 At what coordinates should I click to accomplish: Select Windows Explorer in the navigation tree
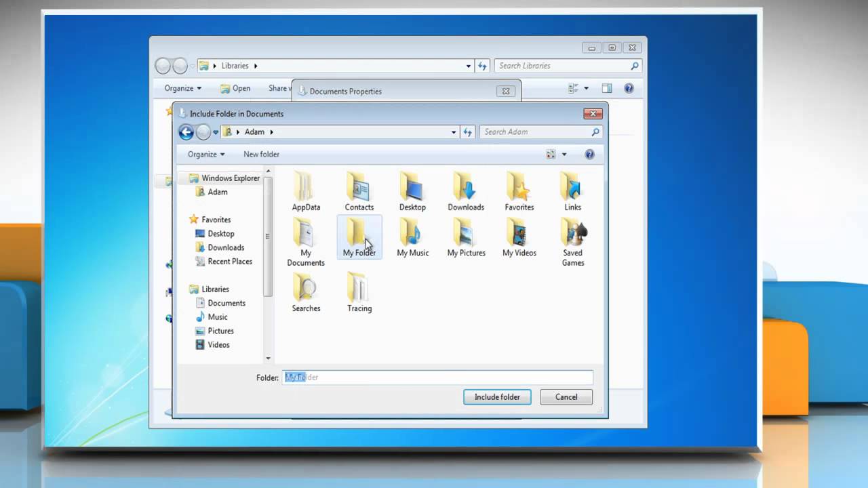pyautogui.click(x=224, y=178)
